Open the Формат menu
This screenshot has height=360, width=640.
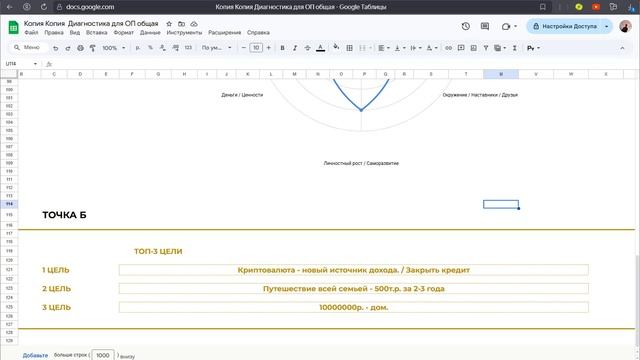click(x=124, y=33)
